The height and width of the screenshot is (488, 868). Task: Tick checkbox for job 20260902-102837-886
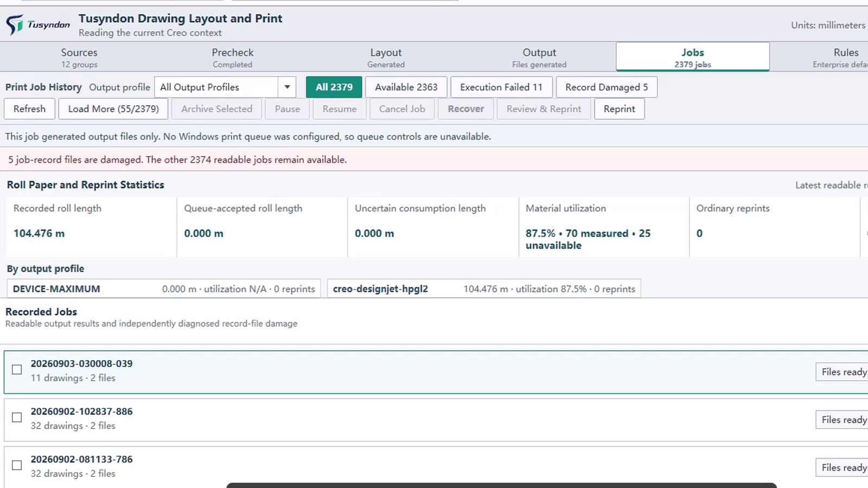tap(17, 418)
